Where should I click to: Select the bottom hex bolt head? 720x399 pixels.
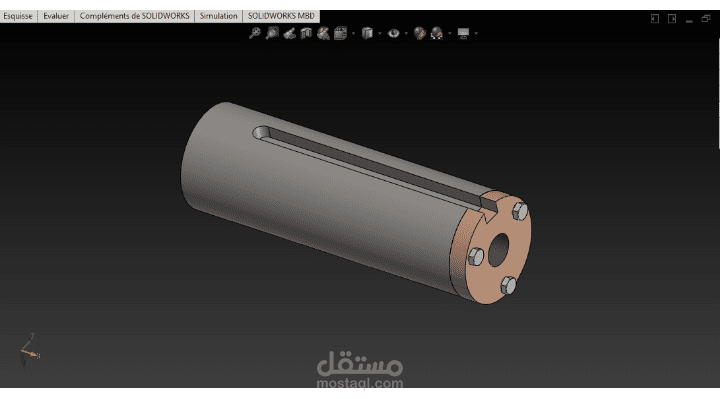(x=508, y=285)
